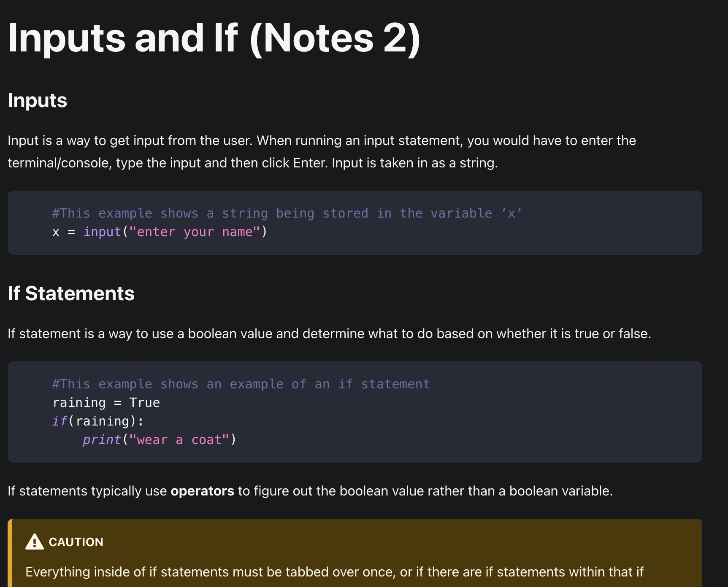Click the "raining = True" code line
This screenshot has width=728, height=587.
point(106,403)
